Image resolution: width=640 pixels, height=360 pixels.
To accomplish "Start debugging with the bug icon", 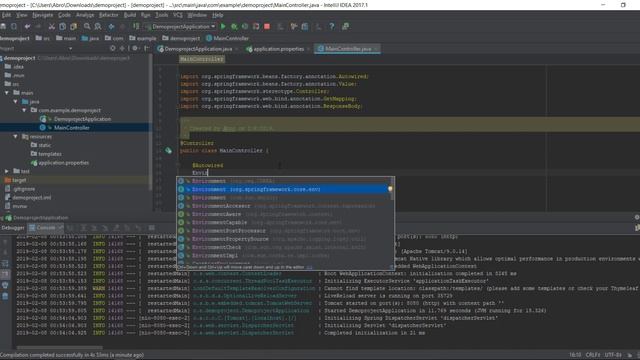I will click(234, 27).
